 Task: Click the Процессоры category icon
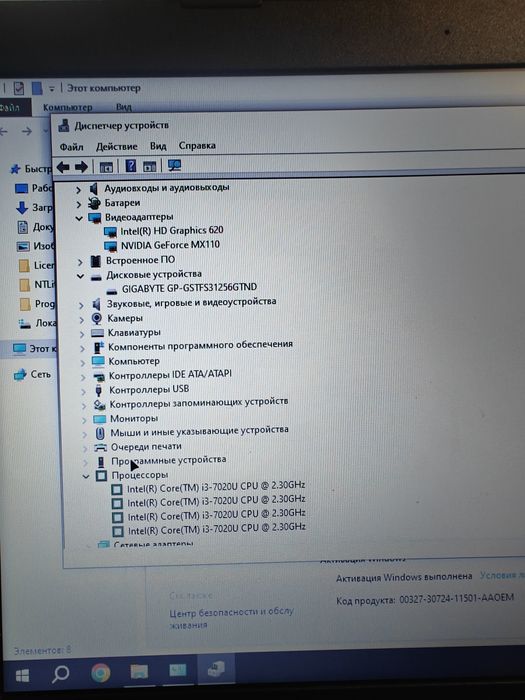coord(101,476)
